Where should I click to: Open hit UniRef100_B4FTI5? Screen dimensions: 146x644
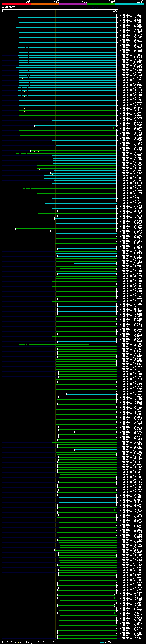(131, 110)
